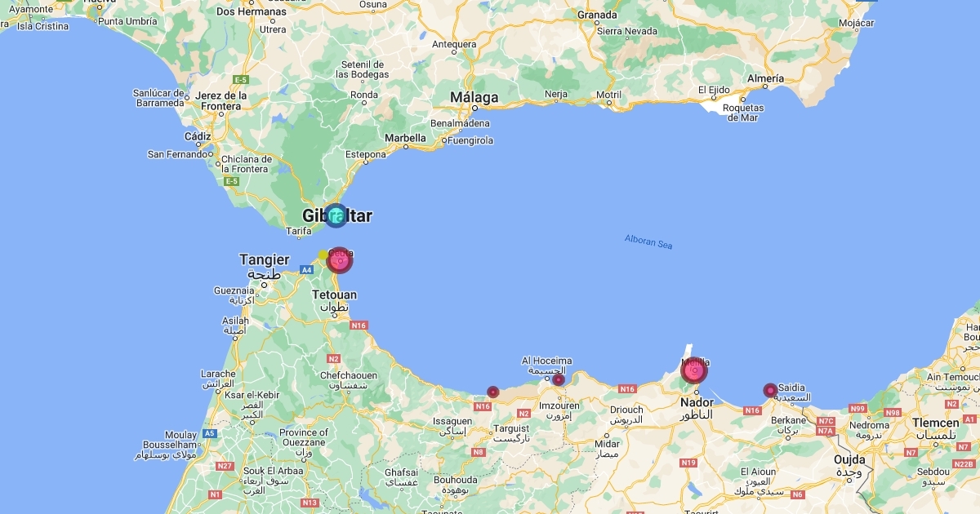
Task: Select the Alboran Sea label
Action: 648,241
